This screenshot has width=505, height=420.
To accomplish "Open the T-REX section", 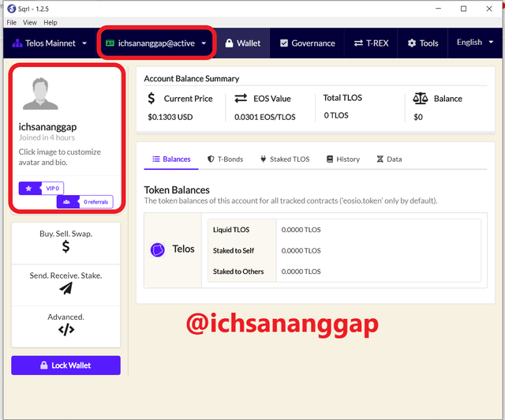I will coord(371,43).
